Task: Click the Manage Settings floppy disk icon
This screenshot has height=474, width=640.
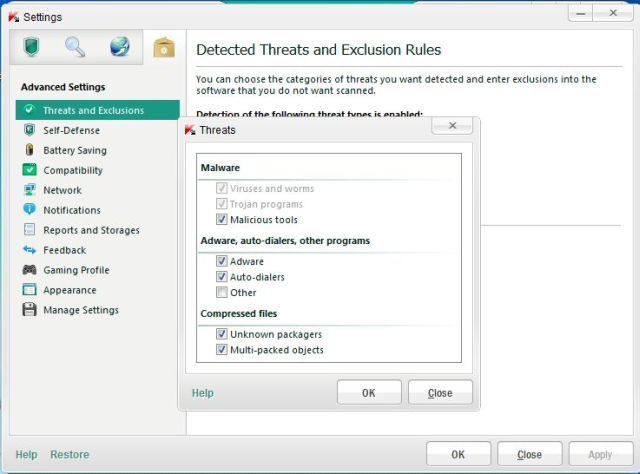Action: pyautogui.click(x=29, y=310)
